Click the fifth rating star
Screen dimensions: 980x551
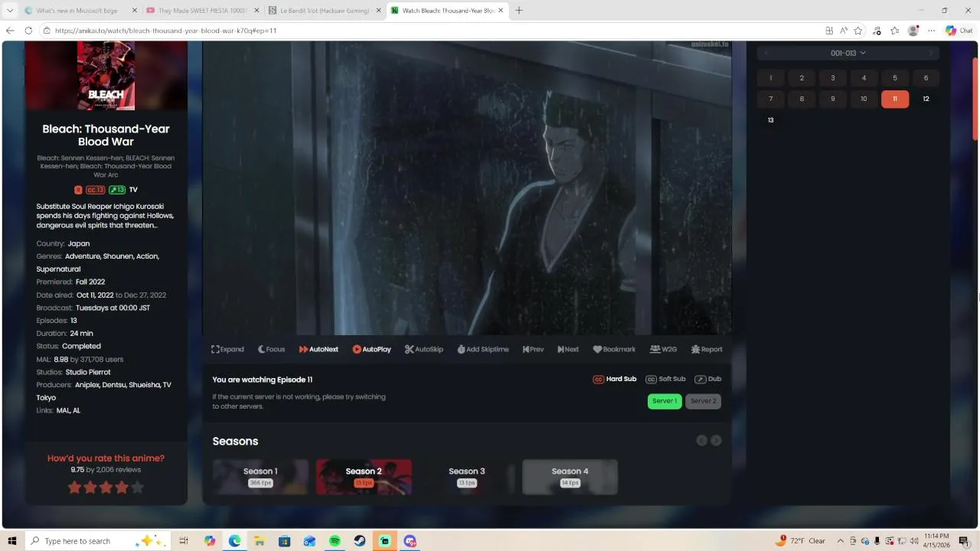pyautogui.click(x=138, y=487)
